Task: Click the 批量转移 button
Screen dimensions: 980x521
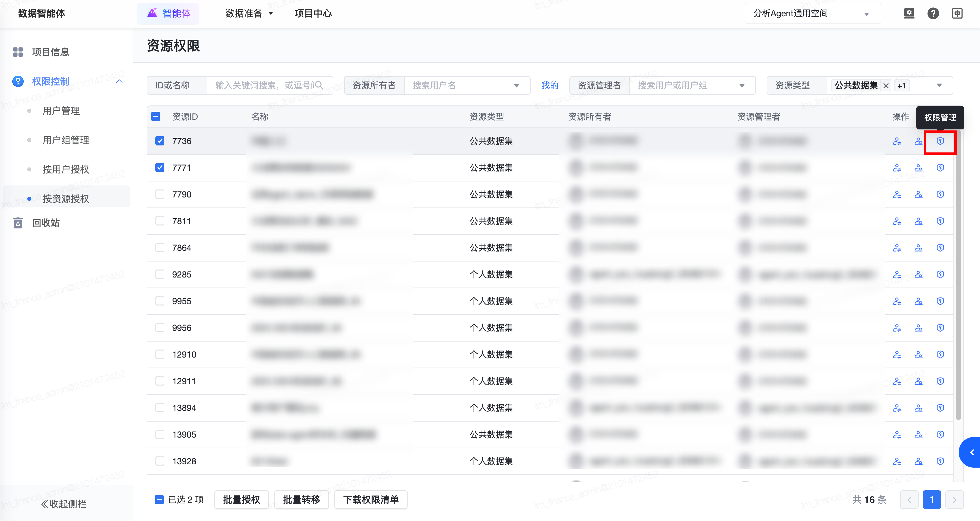Action: pyautogui.click(x=302, y=499)
